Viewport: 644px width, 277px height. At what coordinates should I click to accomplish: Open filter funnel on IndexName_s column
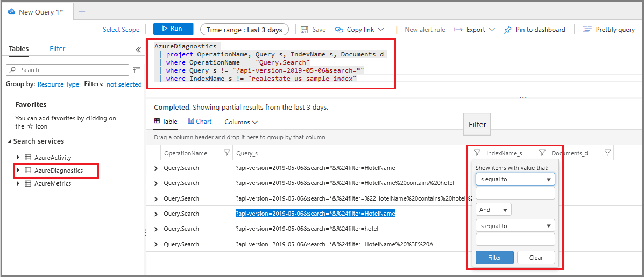coord(542,153)
